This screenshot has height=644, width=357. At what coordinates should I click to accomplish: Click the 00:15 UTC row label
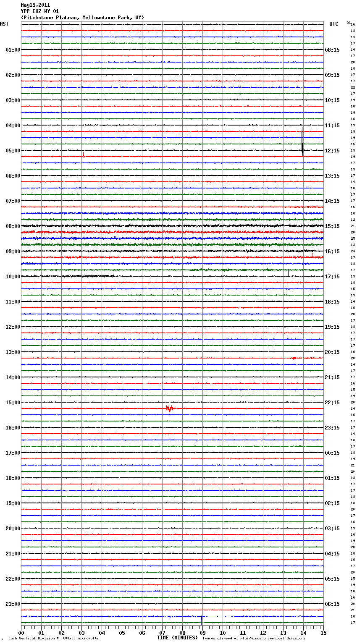332,453
